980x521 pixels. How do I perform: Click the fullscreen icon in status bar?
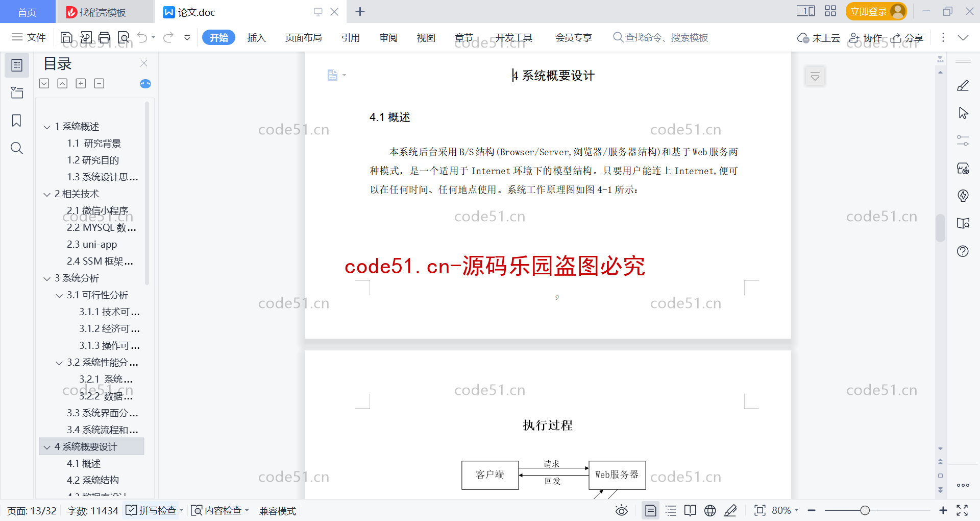pyautogui.click(x=962, y=510)
